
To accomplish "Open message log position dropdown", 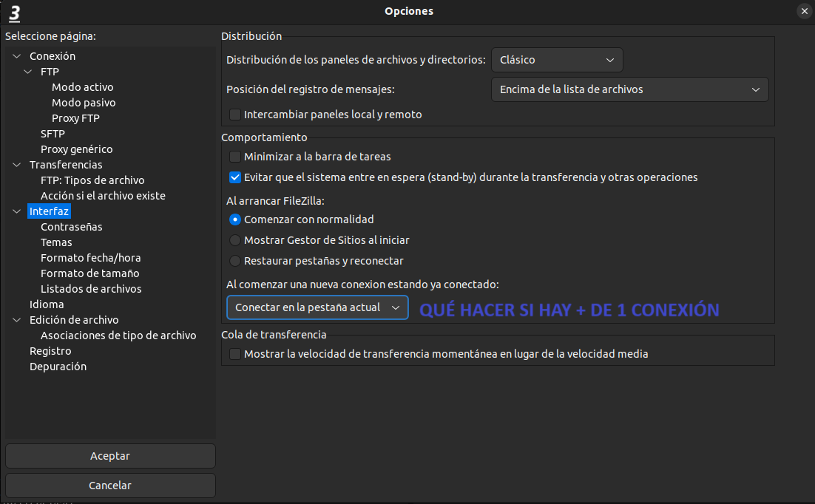I will (629, 89).
